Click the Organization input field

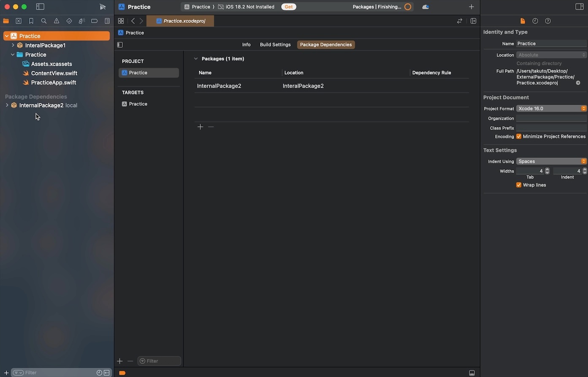pos(551,118)
